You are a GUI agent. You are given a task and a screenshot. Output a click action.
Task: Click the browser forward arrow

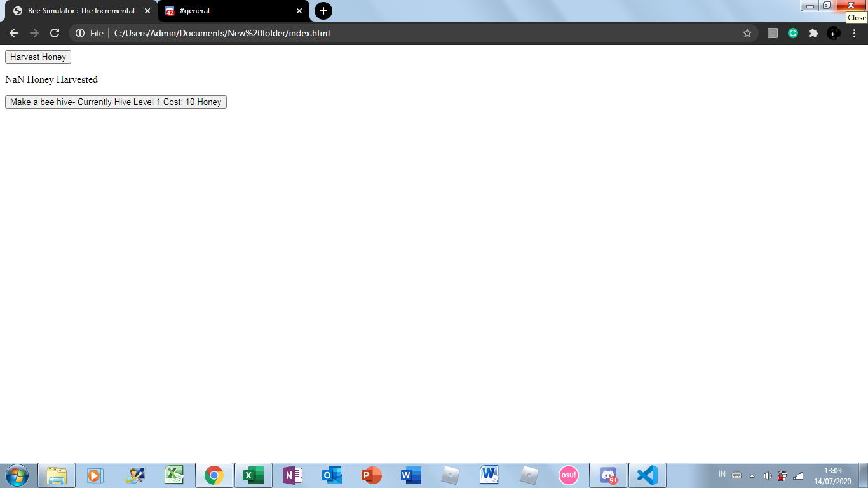[34, 33]
